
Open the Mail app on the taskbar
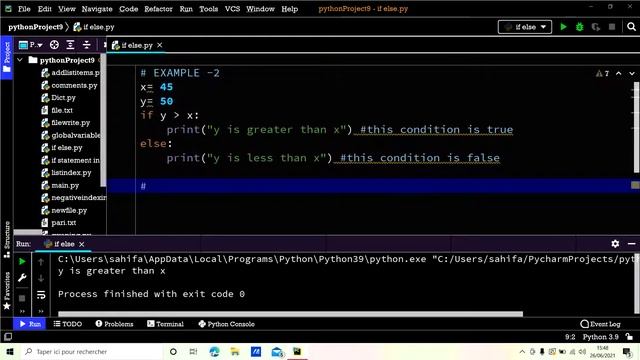(277, 351)
